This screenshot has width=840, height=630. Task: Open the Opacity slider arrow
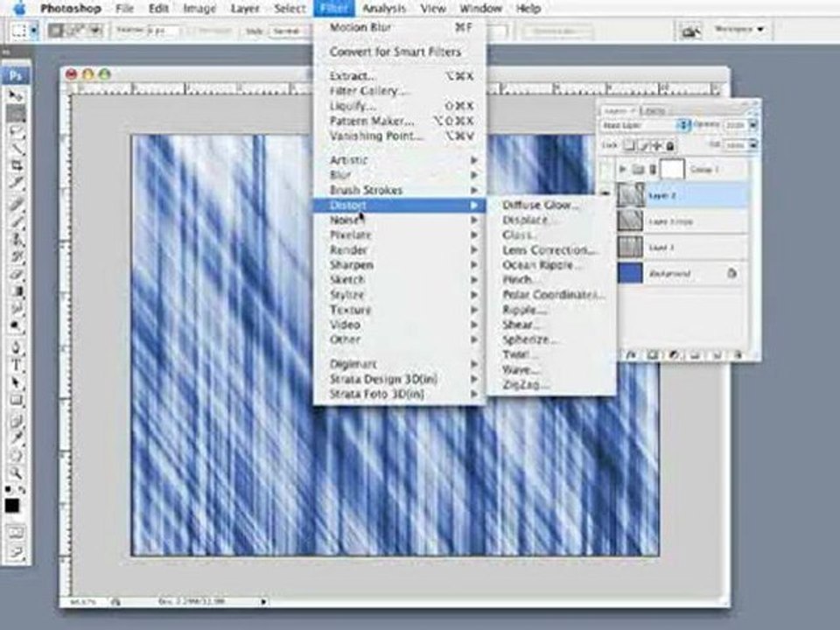753,125
